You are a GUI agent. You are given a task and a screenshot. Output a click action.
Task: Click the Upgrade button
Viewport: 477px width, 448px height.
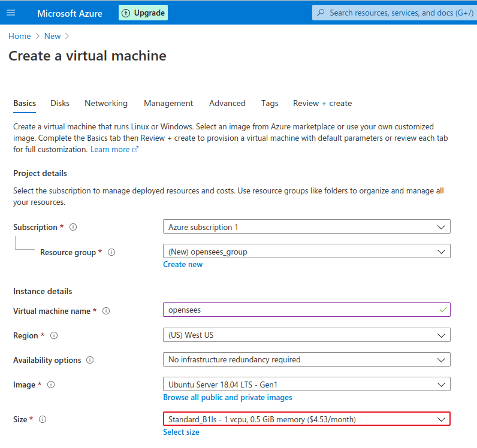coord(143,13)
